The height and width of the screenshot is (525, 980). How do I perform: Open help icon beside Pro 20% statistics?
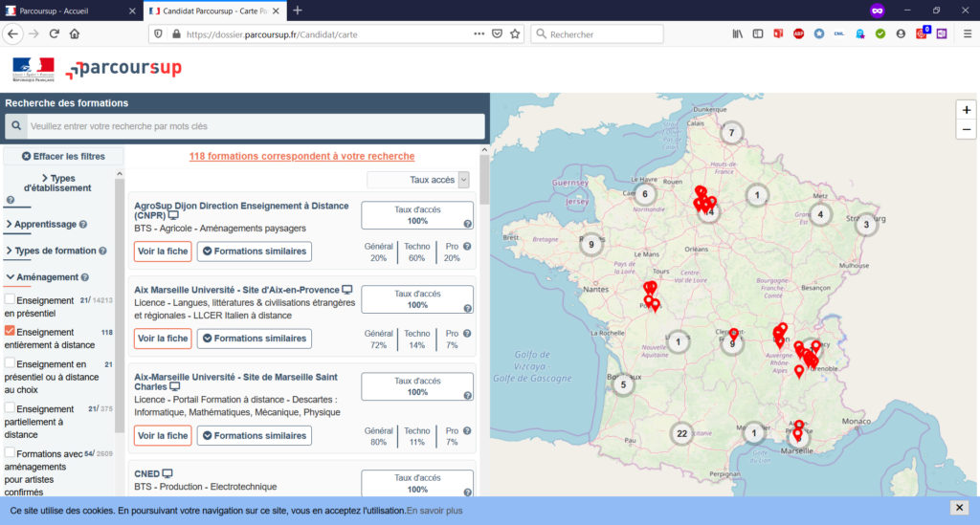(x=467, y=247)
